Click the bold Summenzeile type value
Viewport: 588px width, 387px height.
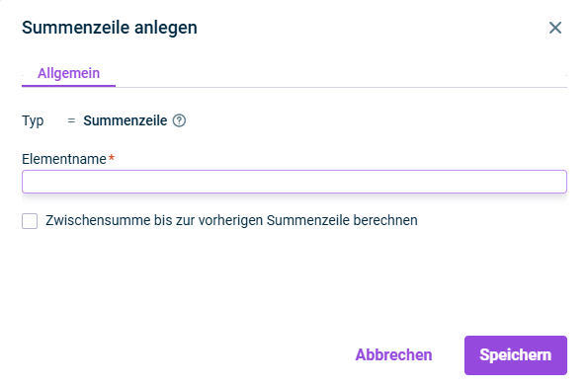pos(126,120)
